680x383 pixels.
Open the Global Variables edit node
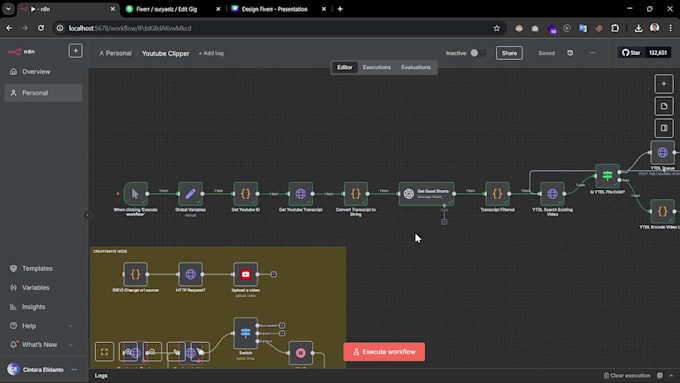190,193
